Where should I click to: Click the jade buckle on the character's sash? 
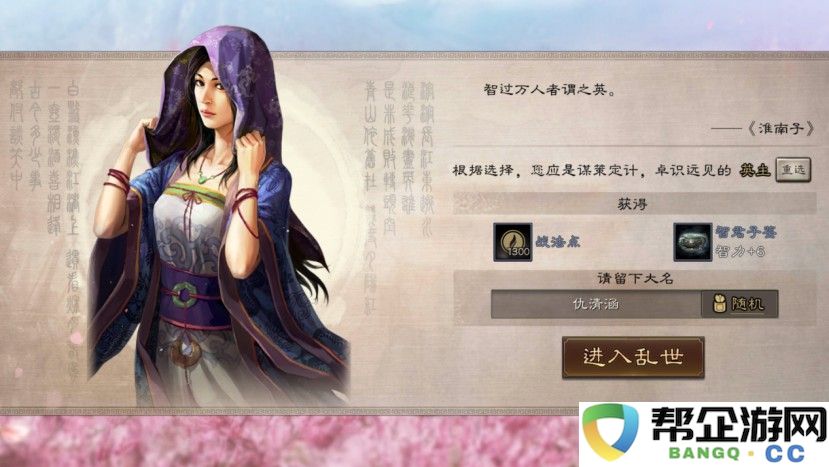coord(183,295)
